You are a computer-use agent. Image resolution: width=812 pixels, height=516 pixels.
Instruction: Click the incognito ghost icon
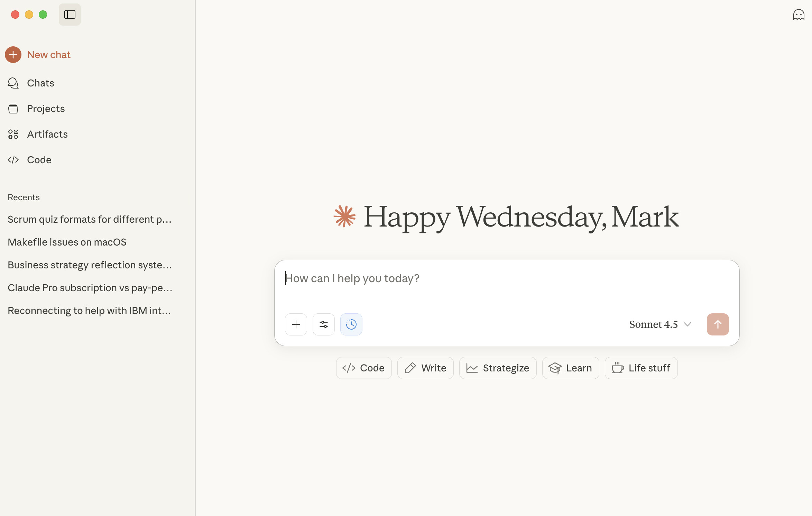pos(799,15)
